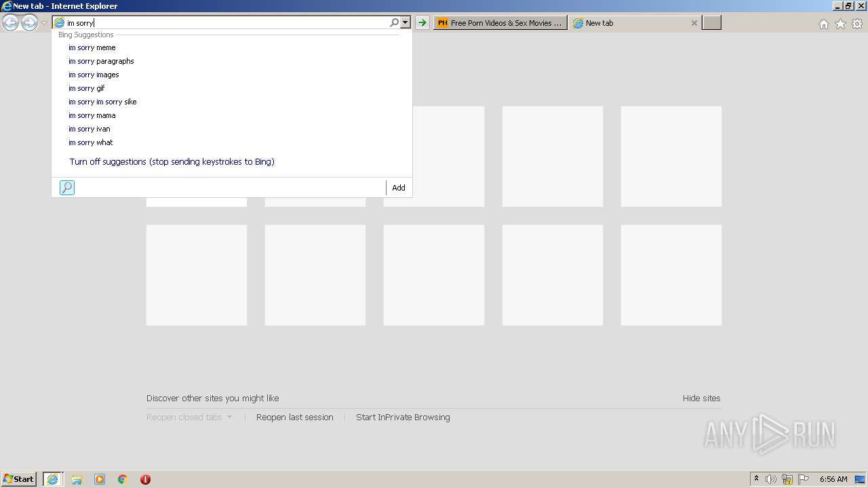The height and width of the screenshot is (488, 868).
Task: Select suggestion 'im sorry paragraphs'
Action: (232, 61)
